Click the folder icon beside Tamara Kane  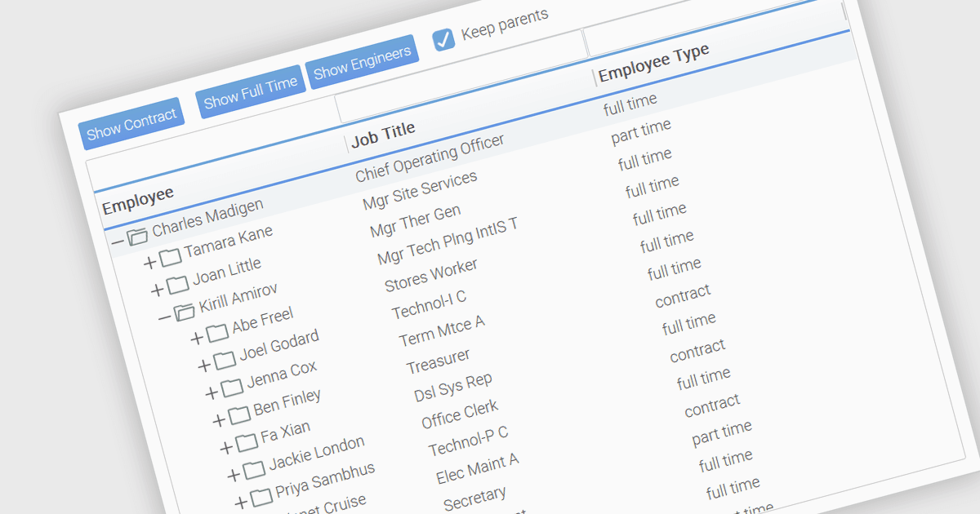point(169,258)
